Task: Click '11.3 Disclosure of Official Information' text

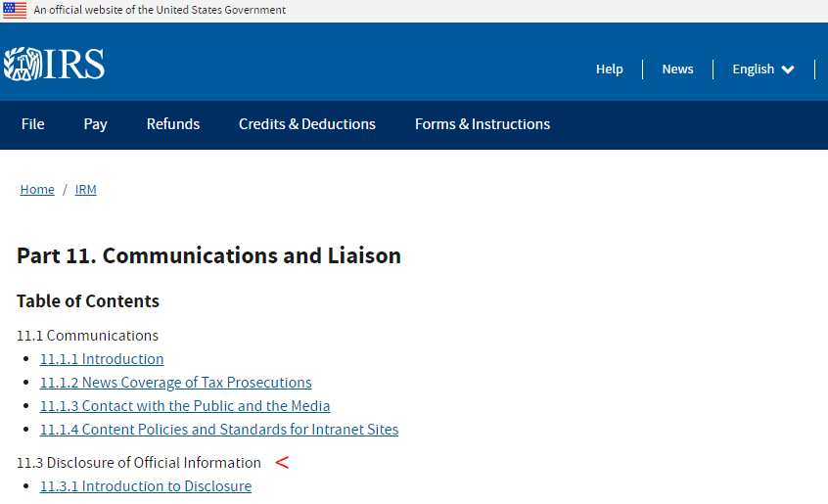Action: click(x=138, y=463)
